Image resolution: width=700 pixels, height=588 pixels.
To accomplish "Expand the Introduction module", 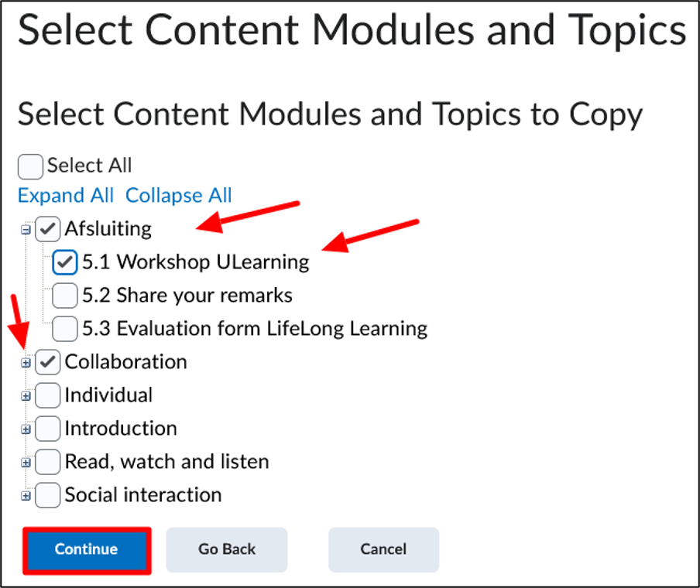I will tap(26, 429).
